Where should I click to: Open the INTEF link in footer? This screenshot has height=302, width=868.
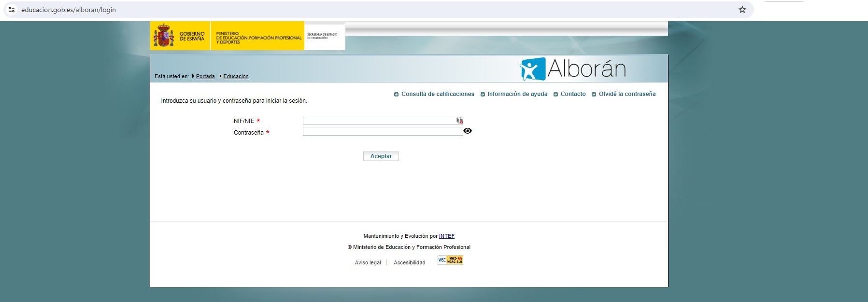(x=447, y=236)
